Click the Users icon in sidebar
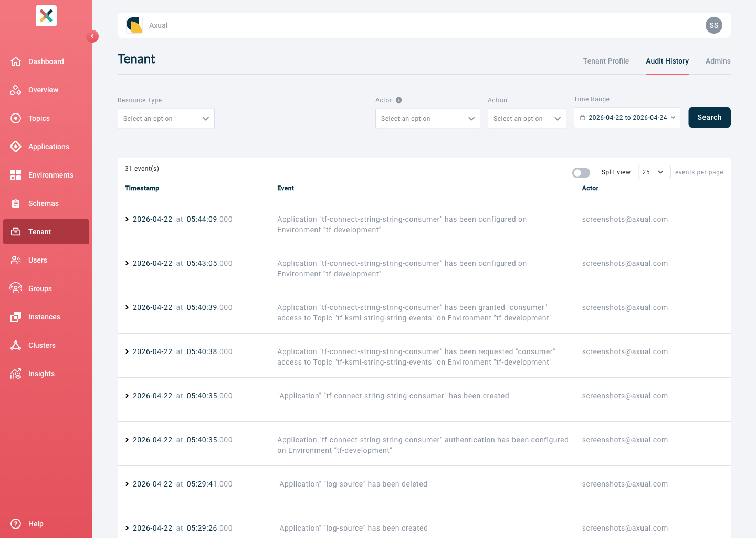Screen dimensions: 756x538 (16, 260)
